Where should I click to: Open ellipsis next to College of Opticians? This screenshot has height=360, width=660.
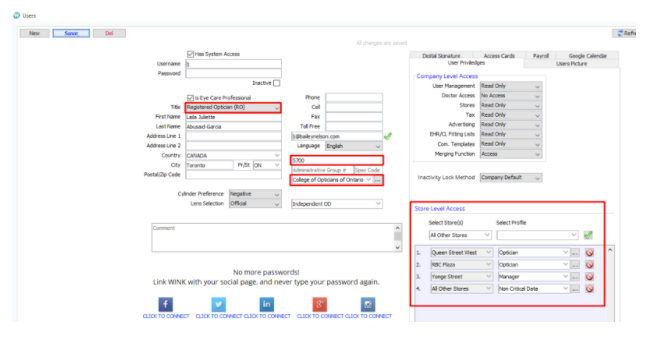point(378,180)
